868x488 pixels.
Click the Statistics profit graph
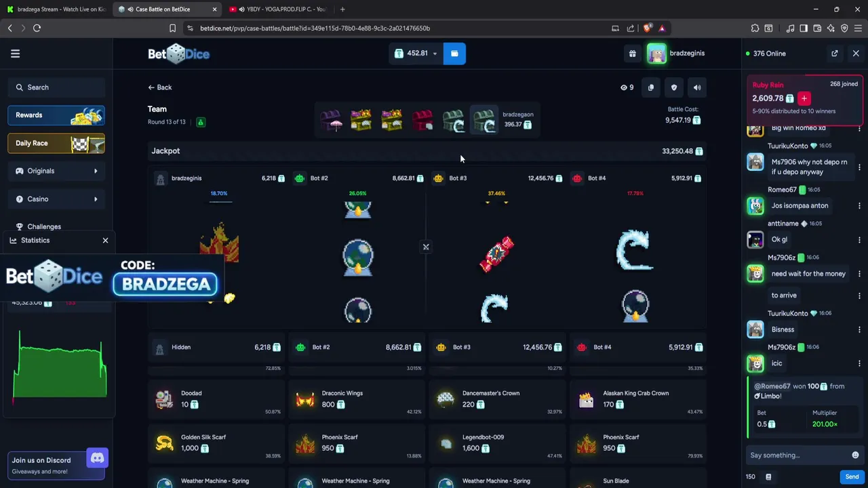click(60, 366)
